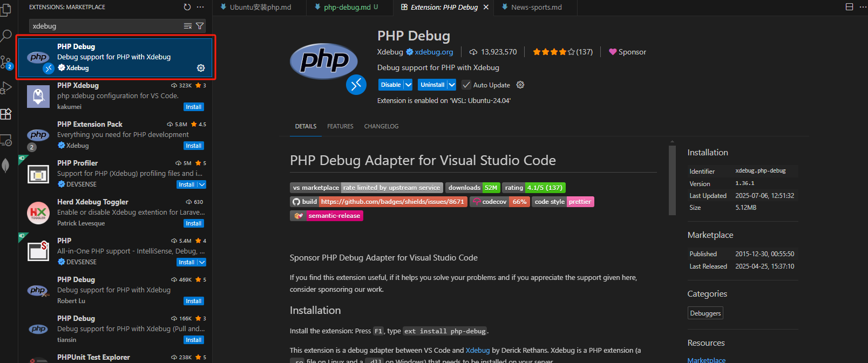Open Run and Debug view
Screen dimensions: 868x363
(x=6, y=88)
